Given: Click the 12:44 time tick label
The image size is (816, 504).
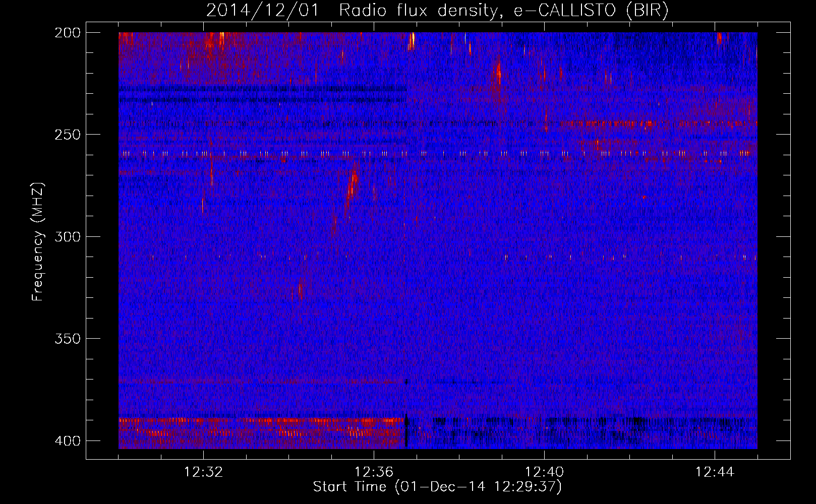Looking at the screenshot, I should [715, 472].
